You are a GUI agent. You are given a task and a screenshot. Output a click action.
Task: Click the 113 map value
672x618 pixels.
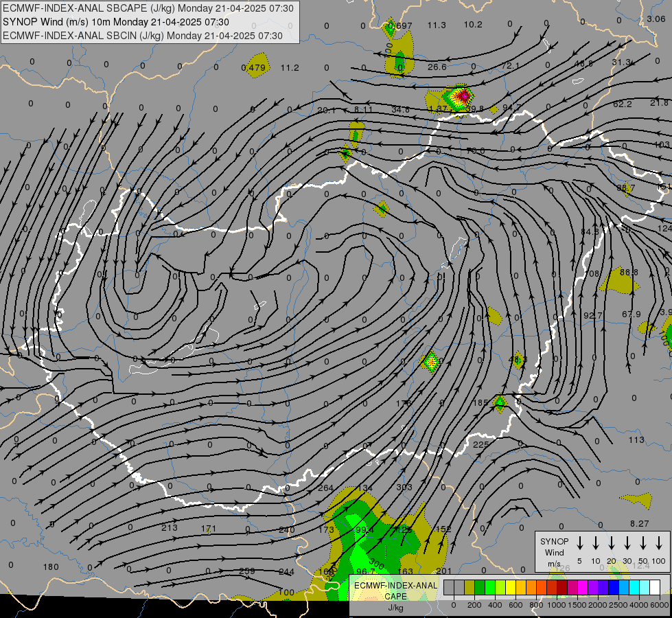[636, 440]
